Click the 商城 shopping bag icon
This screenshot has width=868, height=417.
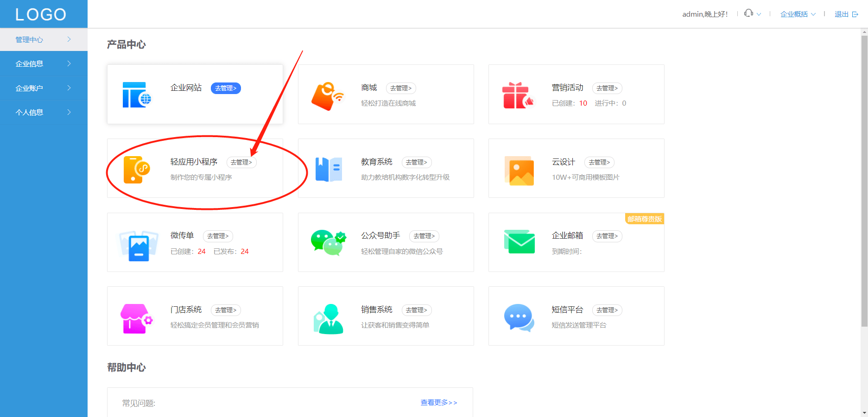328,96
